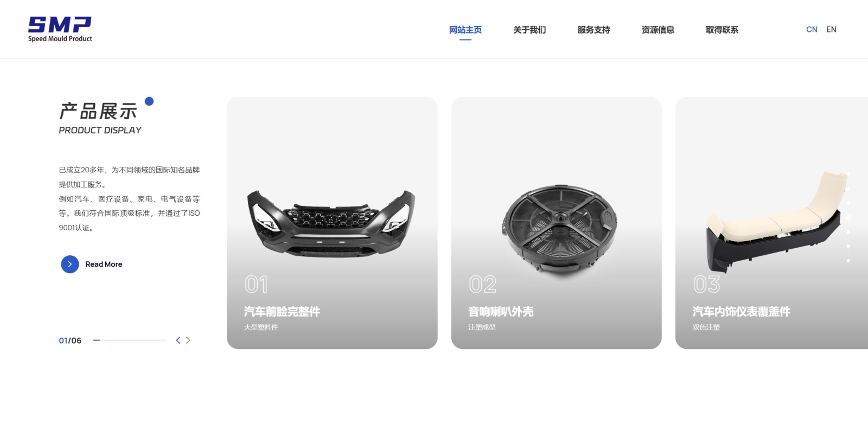Image resolution: width=868 pixels, height=446 pixels.
Task: Click the SMP Speed Mould Product logo
Action: (60, 29)
